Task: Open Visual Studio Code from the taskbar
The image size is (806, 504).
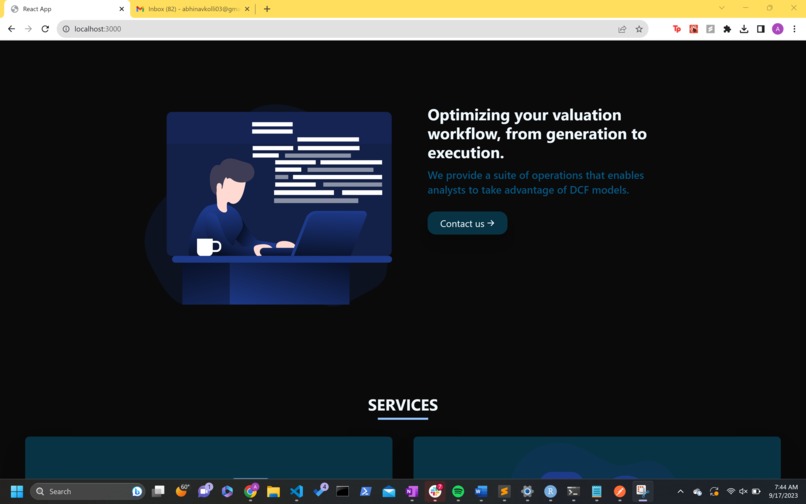Action: [x=297, y=491]
